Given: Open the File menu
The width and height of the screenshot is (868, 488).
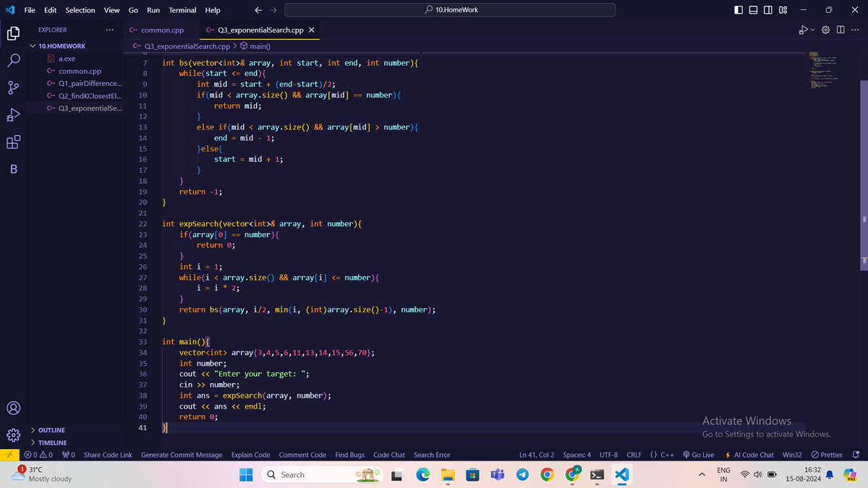Looking at the screenshot, I should 30,10.
